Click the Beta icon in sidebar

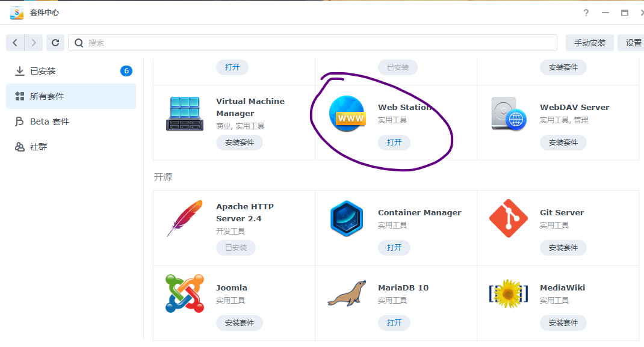[x=19, y=121]
